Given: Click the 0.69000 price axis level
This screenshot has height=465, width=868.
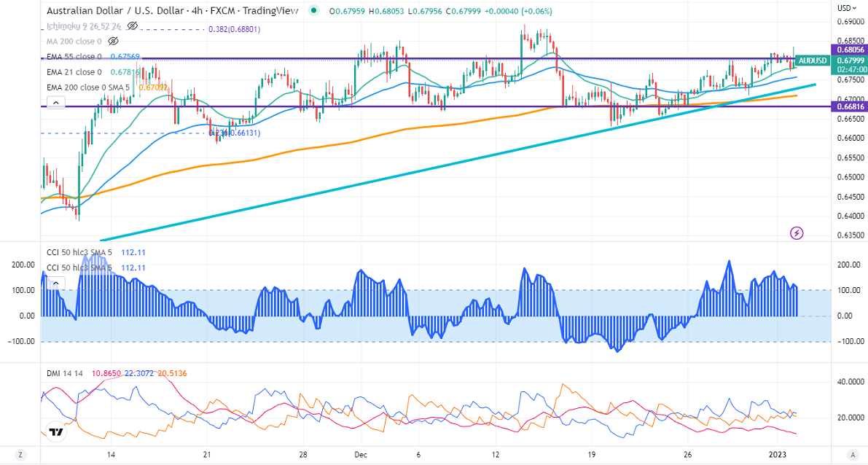Looking at the screenshot, I should point(851,22).
